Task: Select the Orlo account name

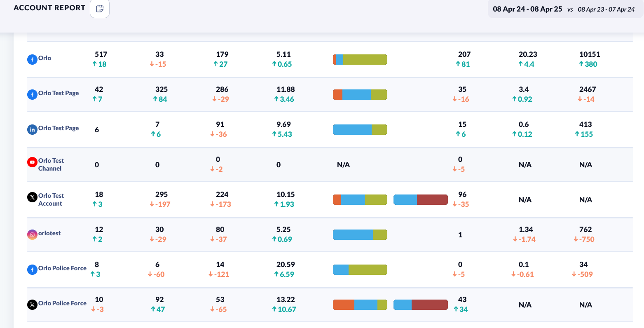Action: [x=45, y=58]
